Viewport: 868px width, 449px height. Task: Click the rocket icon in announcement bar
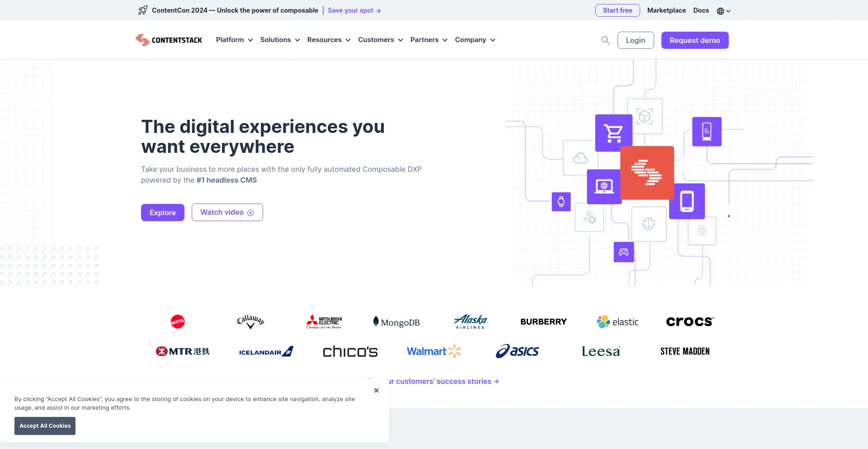click(x=143, y=10)
